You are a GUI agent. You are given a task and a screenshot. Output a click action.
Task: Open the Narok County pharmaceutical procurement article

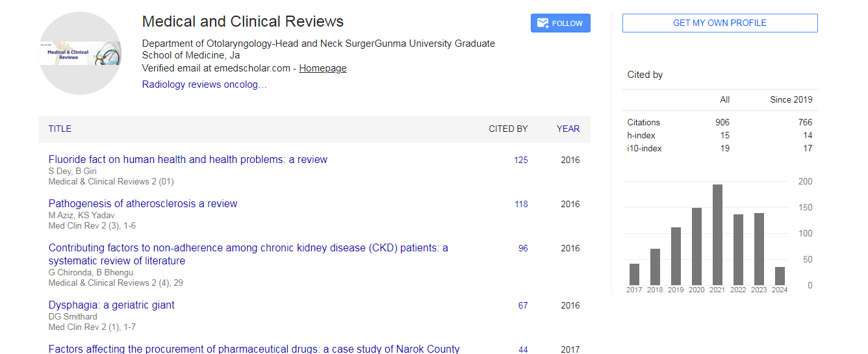(253, 349)
